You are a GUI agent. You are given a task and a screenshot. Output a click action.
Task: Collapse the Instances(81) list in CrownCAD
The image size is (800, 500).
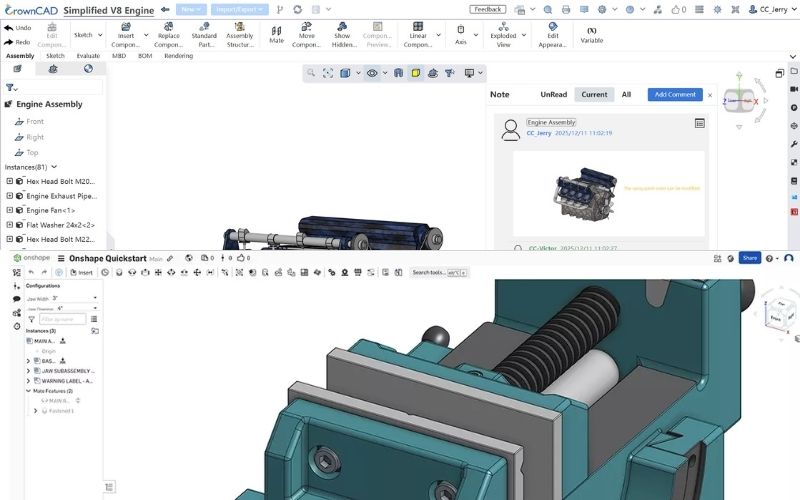[x=54, y=167]
